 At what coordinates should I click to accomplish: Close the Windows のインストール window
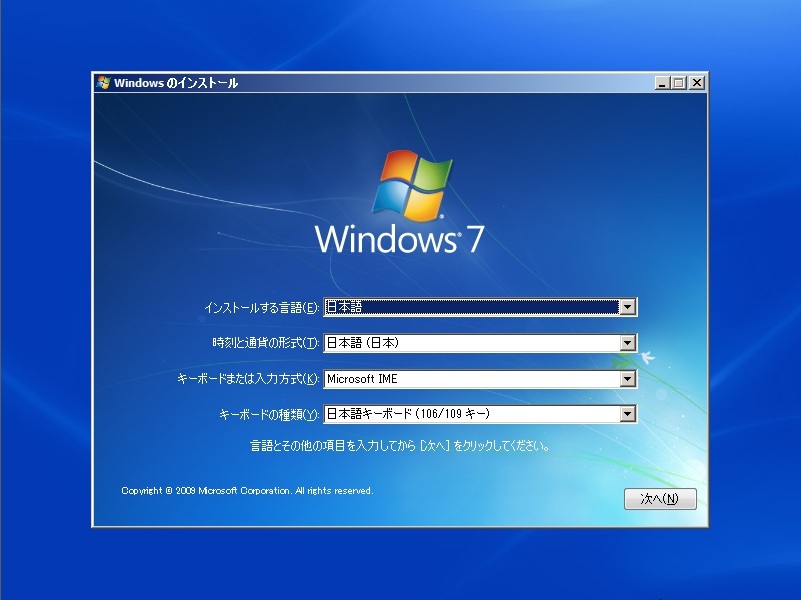(x=696, y=83)
